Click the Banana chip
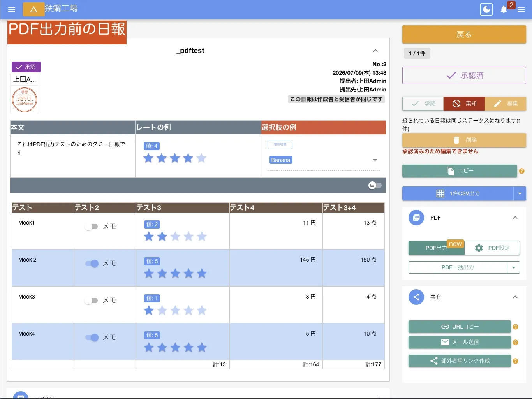The height and width of the screenshot is (399, 532). [280, 160]
